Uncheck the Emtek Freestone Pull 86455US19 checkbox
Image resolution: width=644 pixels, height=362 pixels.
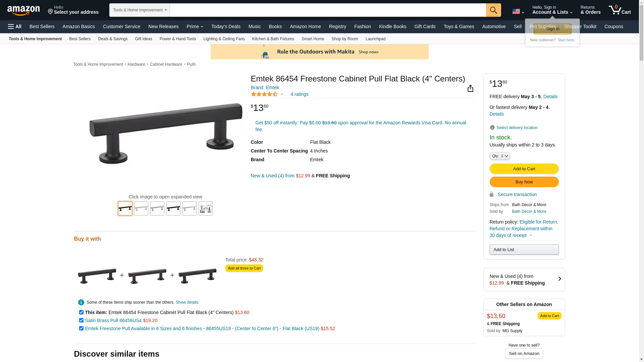click(81, 328)
